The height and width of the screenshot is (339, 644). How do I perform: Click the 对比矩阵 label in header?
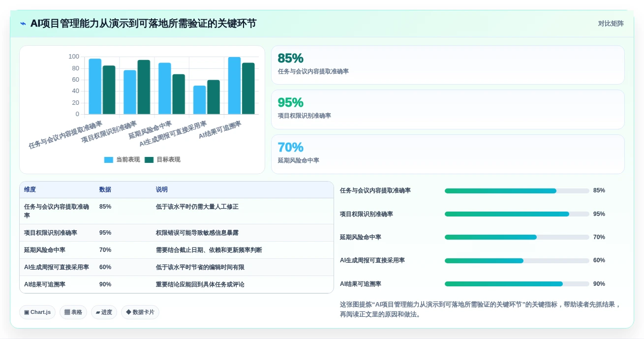click(611, 24)
